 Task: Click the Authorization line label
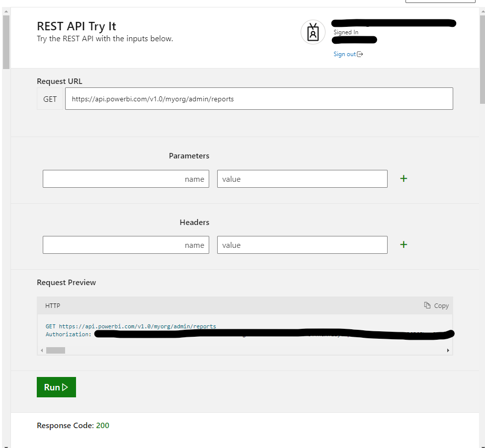point(69,334)
